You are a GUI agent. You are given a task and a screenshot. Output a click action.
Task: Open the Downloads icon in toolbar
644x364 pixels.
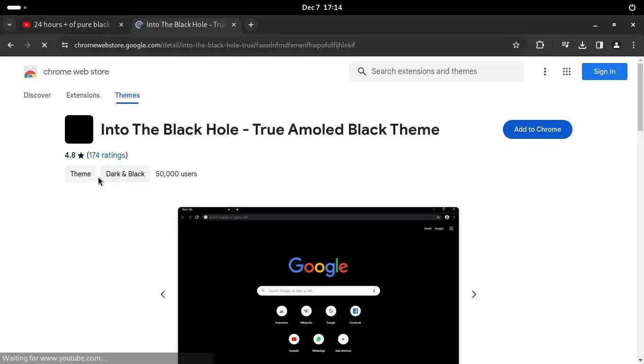pos(582,45)
